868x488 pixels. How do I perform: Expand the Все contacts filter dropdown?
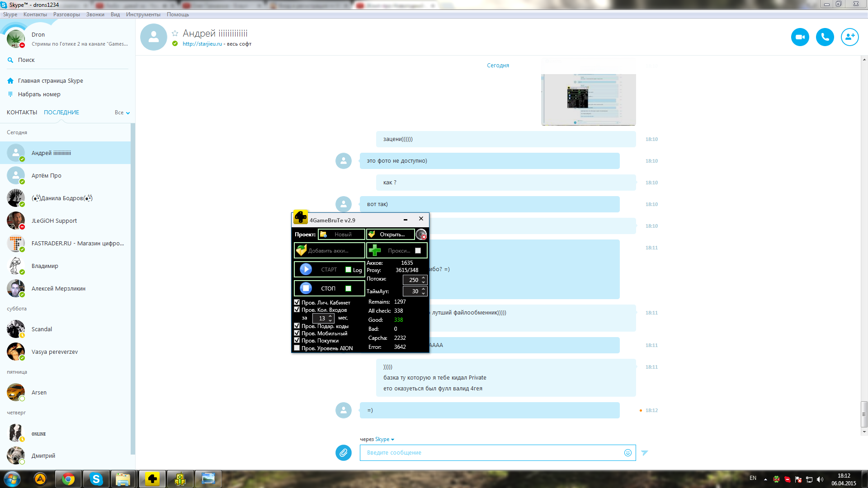(x=122, y=113)
